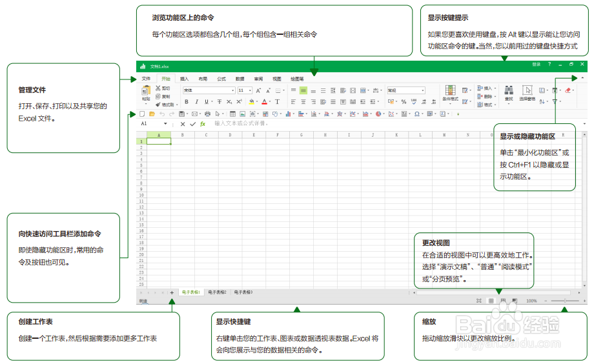Expand the Delete (删除) cells dropdown
Image resolution: width=594 pixels, height=364 pixels.
495,97
